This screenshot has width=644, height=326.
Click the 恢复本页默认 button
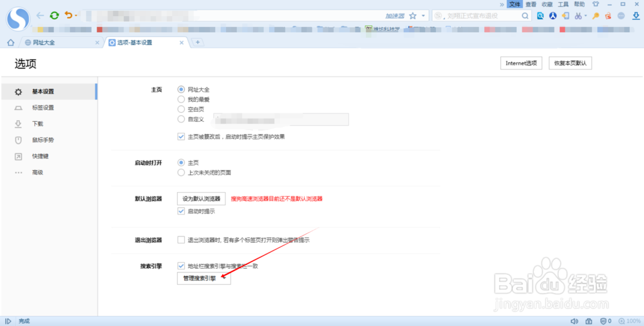(x=570, y=63)
